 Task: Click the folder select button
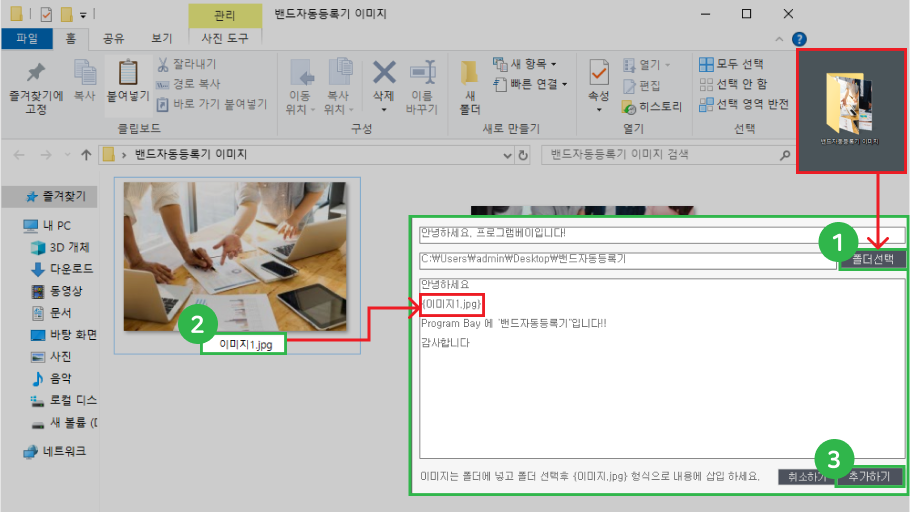[x=872, y=259]
